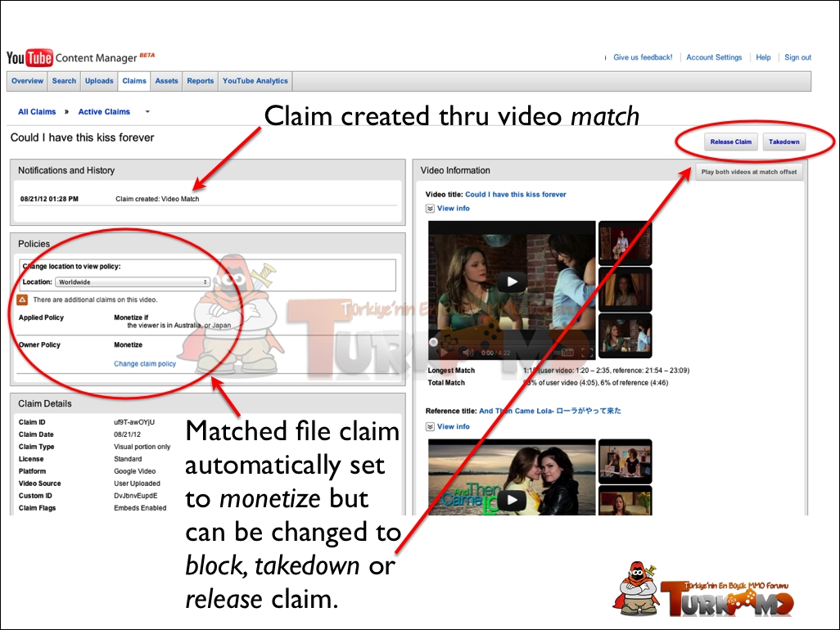Play the user video with the center play button
This screenshot has width=840, height=630.
(513, 281)
